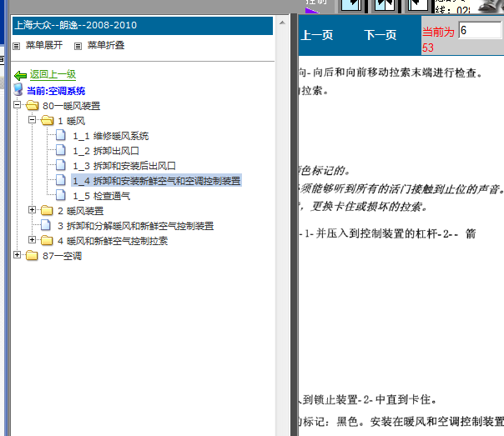Click the 2 暖风装置 folder icon
The image size is (504, 436).
click(47, 211)
